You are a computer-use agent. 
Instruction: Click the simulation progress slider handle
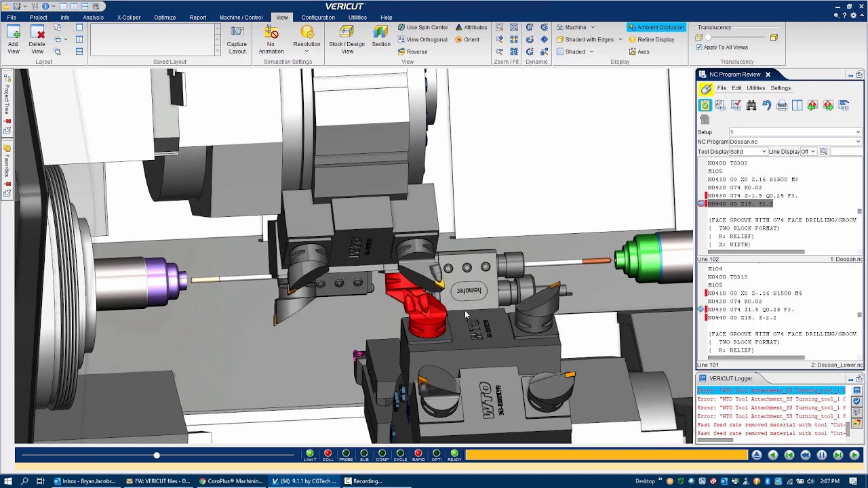(157, 455)
